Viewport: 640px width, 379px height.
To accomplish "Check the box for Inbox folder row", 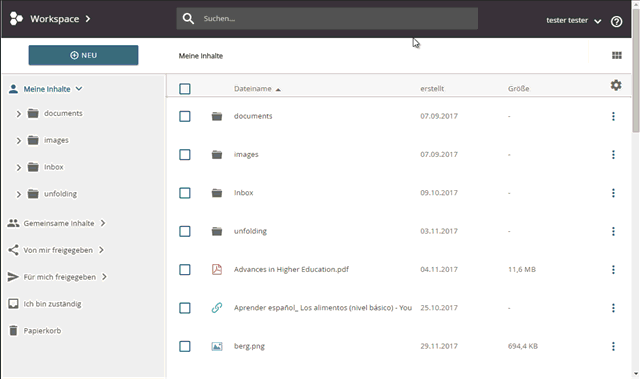I will pyautogui.click(x=185, y=193).
